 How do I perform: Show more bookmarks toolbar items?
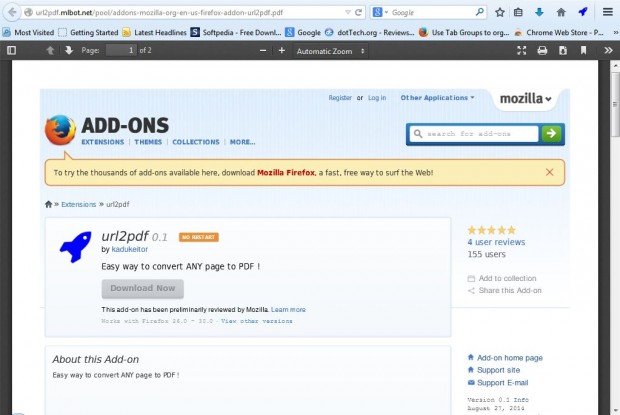pyautogui.click(x=615, y=32)
